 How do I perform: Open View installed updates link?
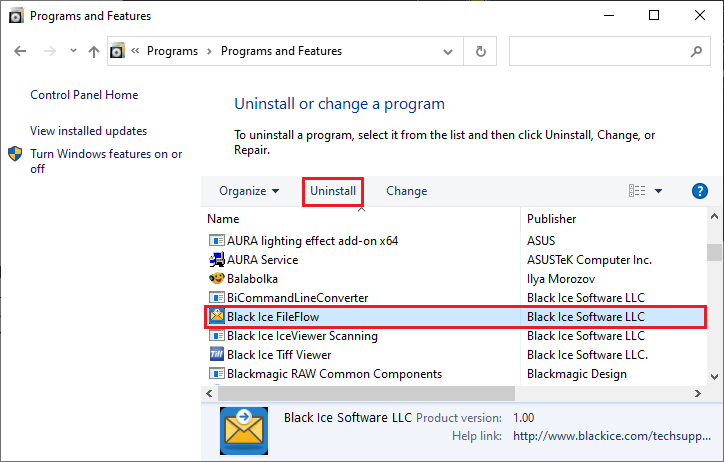click(x=89, y=131)
